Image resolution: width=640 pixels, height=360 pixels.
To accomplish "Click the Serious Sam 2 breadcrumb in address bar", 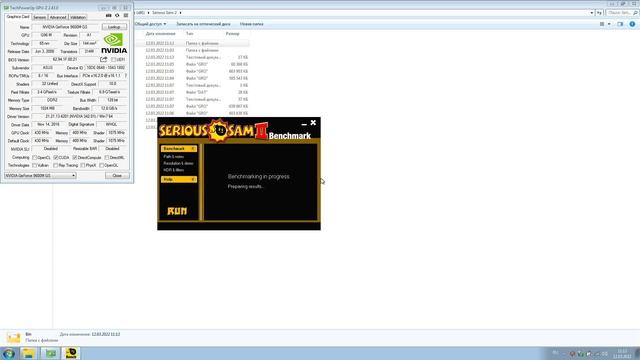I will (x=164, y=13).
